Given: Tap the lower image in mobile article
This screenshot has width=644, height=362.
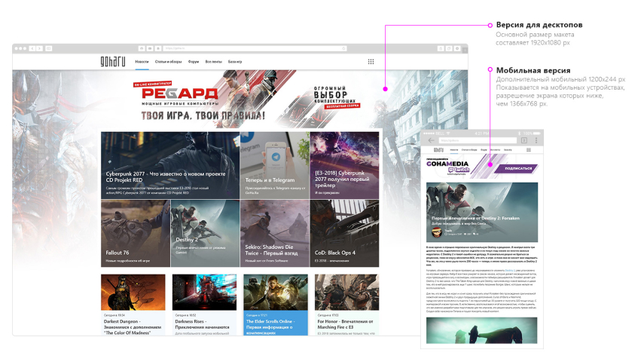Looking at the screenshot, I should (x=482, y=330).
